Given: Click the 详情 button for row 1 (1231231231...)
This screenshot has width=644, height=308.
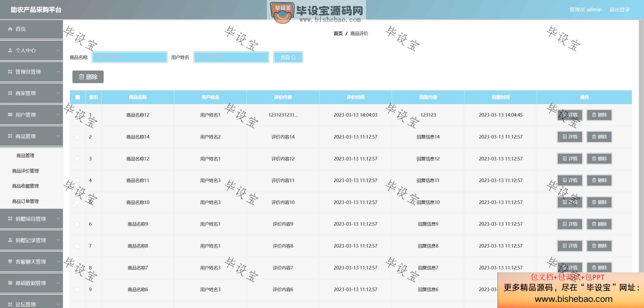Looking at the screenshot, I should [x=570, y=115].
